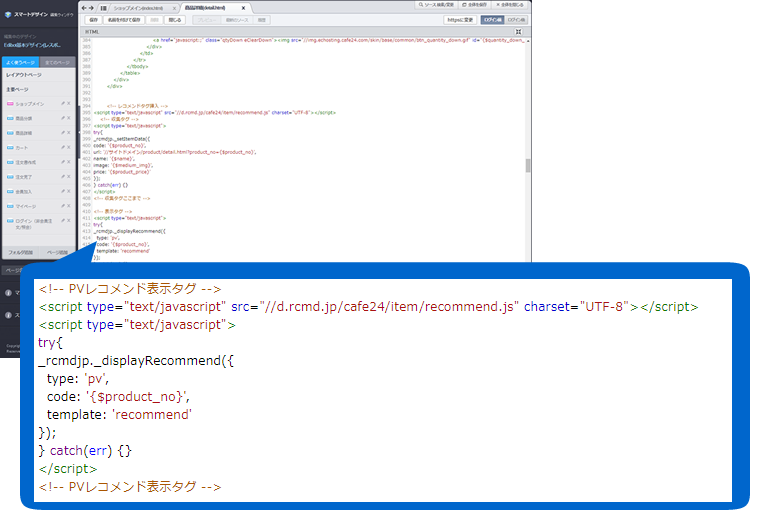Click the X icon on the ショップメイン row
760x512 pixels.
69,104
